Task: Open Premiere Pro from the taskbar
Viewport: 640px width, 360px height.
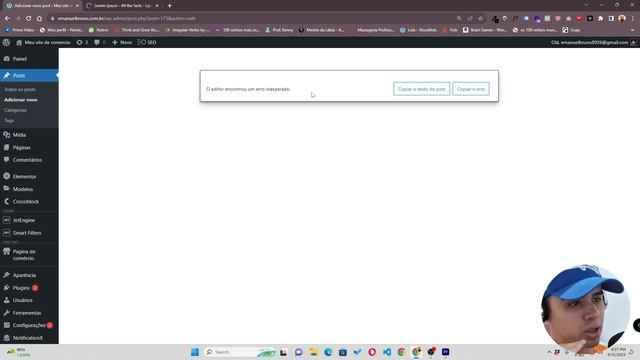Action: pyautogui.click(x=445, y=352)
